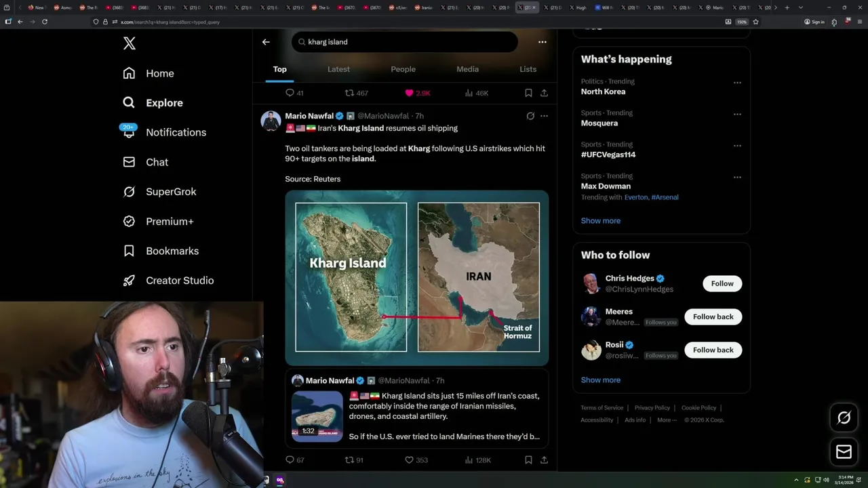Image resolution: width=868 pixels, height=488 pixels.
Task: Repost the post with 91 reposts
Action: (x=354, y=460)
